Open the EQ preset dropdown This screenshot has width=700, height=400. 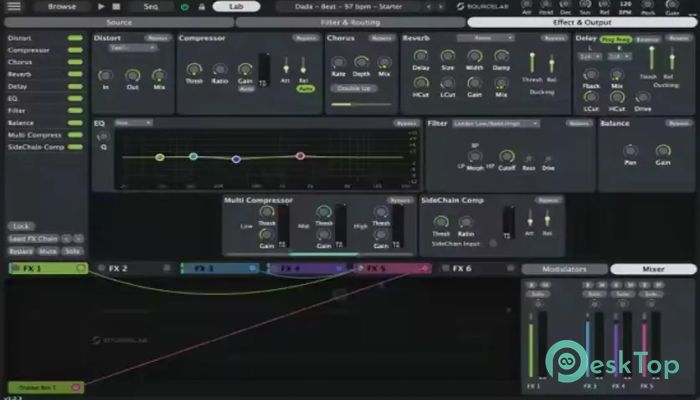(x=132, y=123)
